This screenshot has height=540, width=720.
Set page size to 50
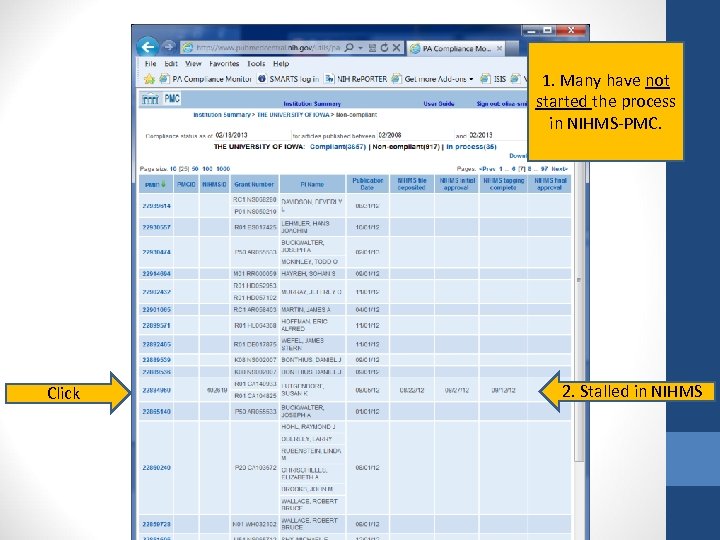click(195, 169)
